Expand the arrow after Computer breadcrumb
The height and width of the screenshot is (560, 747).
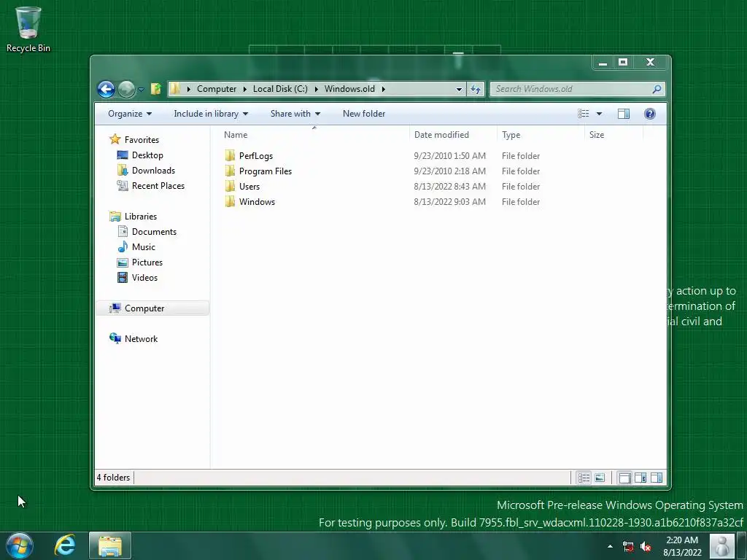[245, 89]
